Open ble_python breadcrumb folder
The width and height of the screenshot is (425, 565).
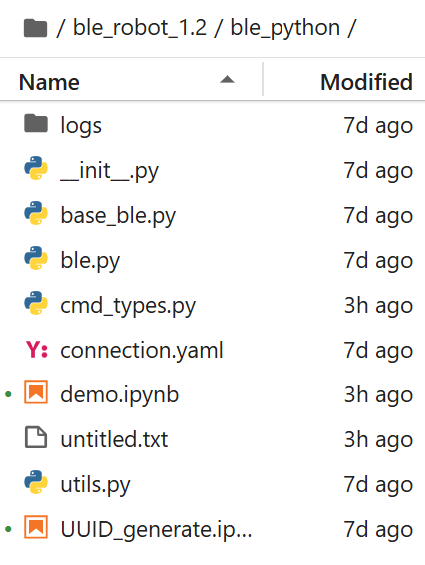point(285,28)
